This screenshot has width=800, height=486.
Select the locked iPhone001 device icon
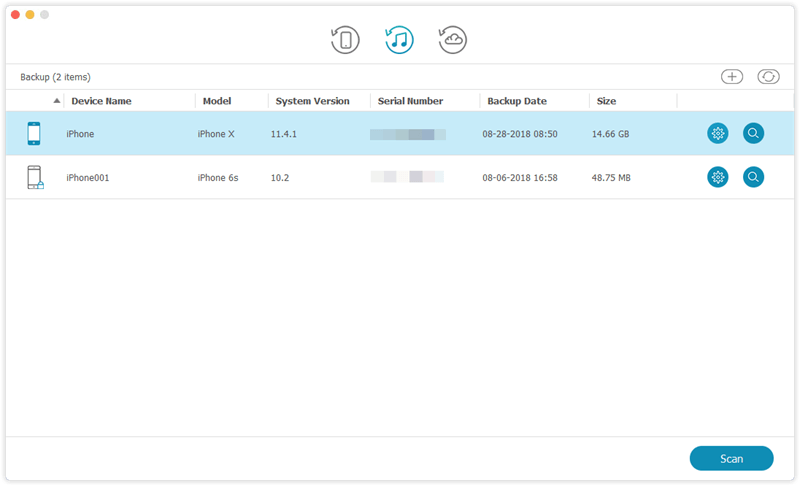point(35,177)
